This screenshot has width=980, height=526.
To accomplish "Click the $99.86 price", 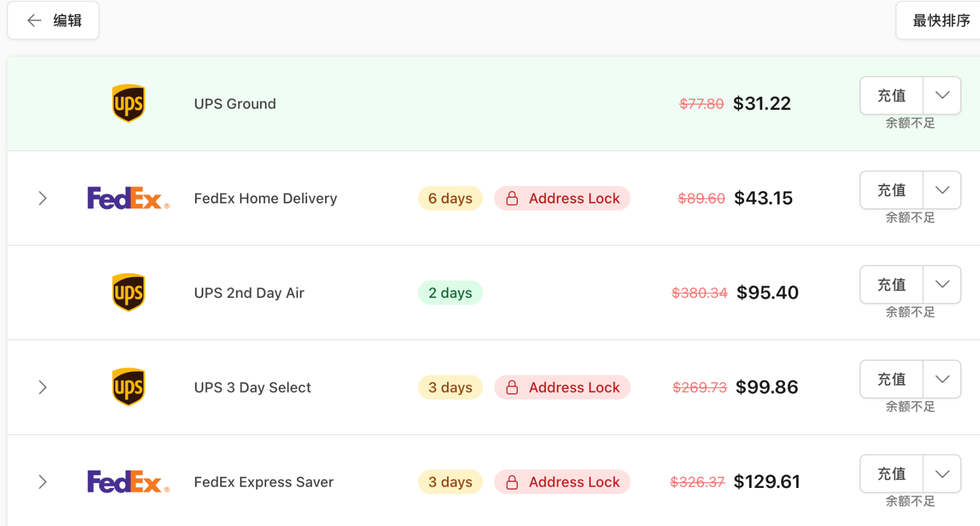I will (767, 387).
